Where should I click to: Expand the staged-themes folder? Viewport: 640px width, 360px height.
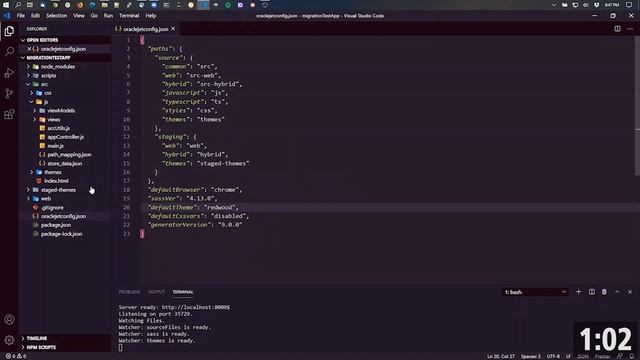[28, 190]
